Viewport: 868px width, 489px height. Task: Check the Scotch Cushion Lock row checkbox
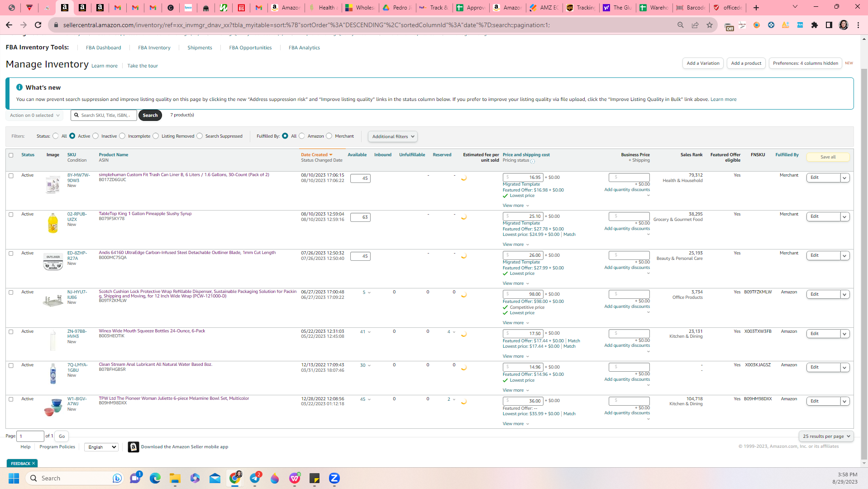(11, 292)
